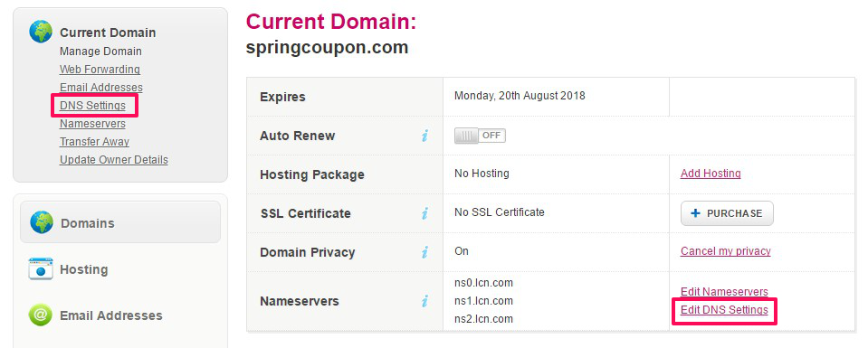Click the springcoupon.com domain name
This screenshot has height=348, width=868.
[327, 47]
